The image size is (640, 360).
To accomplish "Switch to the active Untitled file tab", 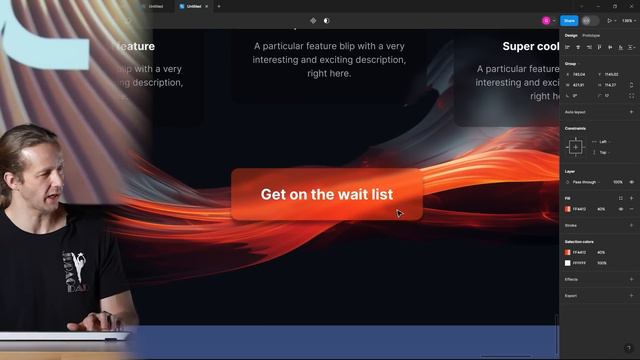I will pyautogui.click(x=194, y=6).
